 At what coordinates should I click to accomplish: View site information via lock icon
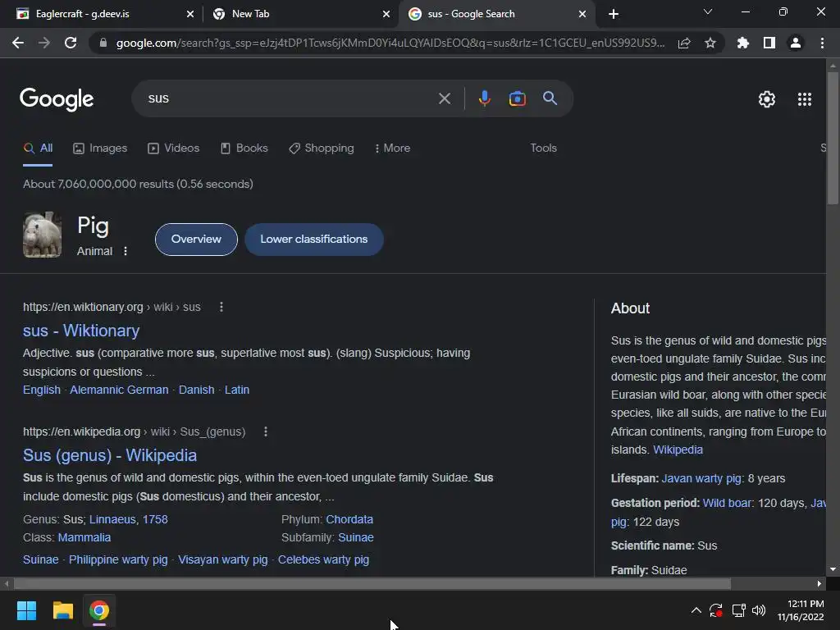[x=103, y=43]
